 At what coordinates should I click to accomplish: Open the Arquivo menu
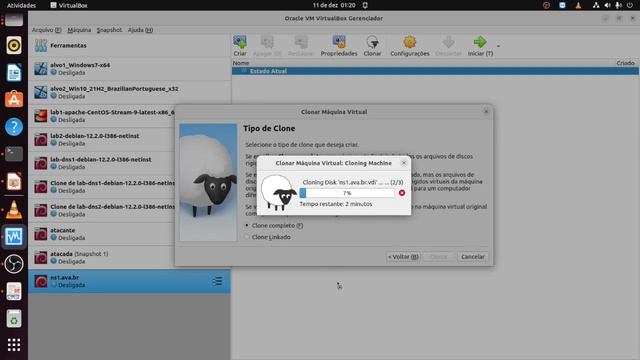click(x=47, y=30)
